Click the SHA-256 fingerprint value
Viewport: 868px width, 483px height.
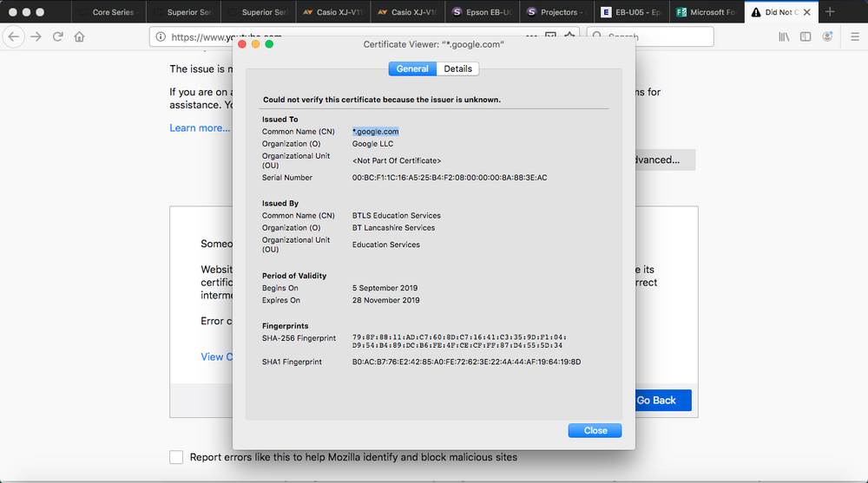coord(459,342)
